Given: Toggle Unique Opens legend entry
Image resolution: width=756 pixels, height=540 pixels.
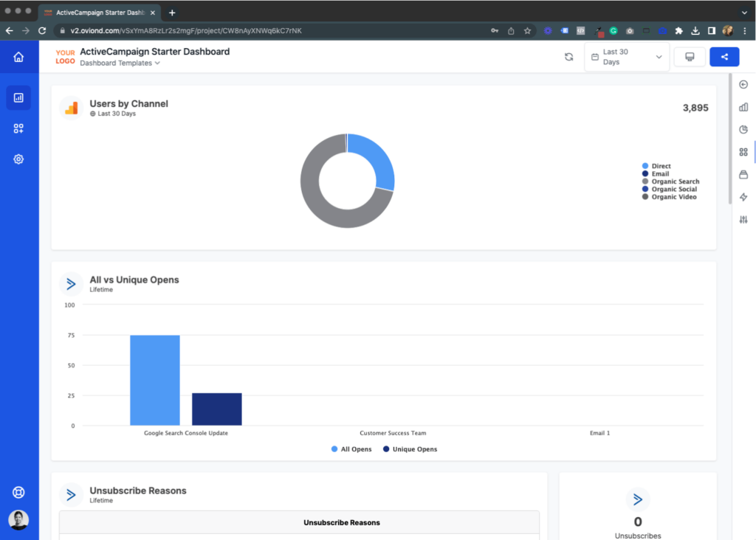Looking at the screenshot, I should pos(410,449).
